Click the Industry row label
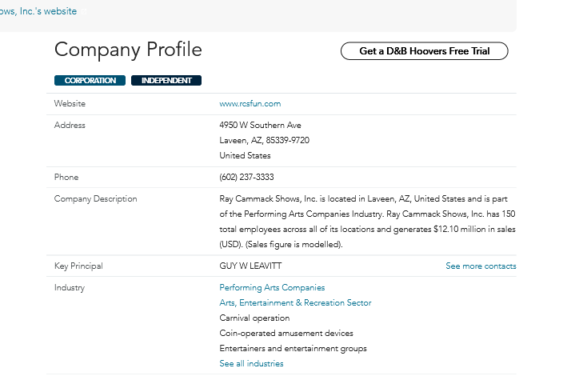This screenshot has width=587, height=392. pos(70,287)
